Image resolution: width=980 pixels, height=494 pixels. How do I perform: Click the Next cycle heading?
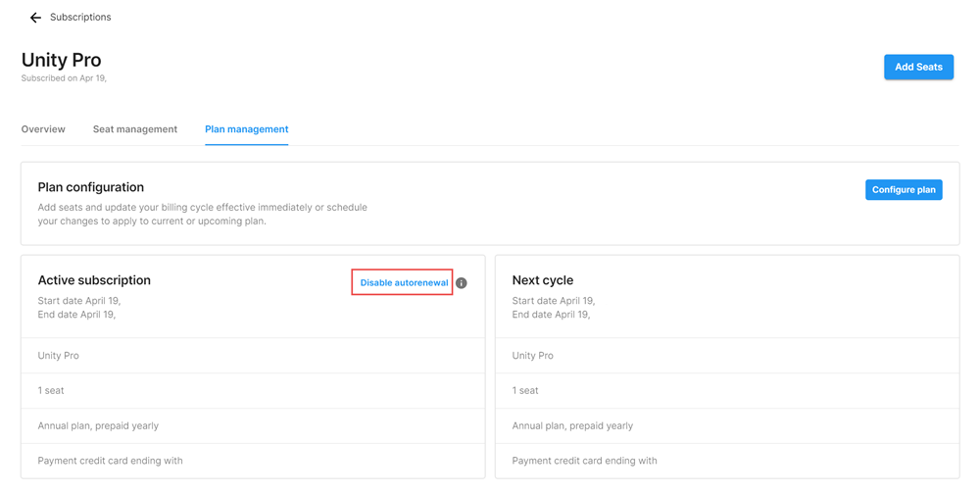click(x=543, y=280)
